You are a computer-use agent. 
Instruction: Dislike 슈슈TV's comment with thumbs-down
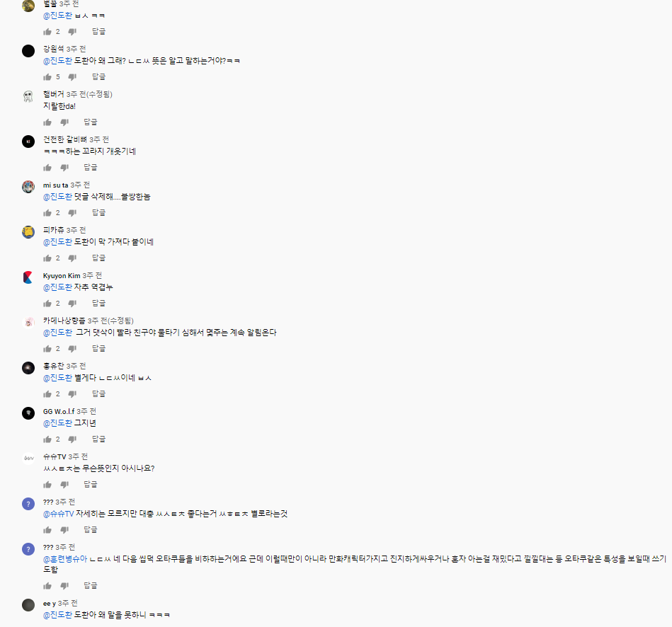64,485
